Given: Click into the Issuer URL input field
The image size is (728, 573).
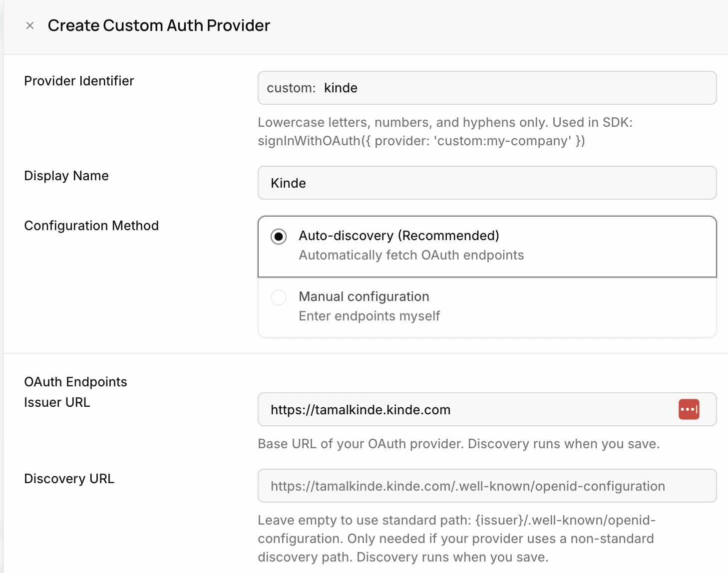Looking at the screenshot, I should click(487, 409).
